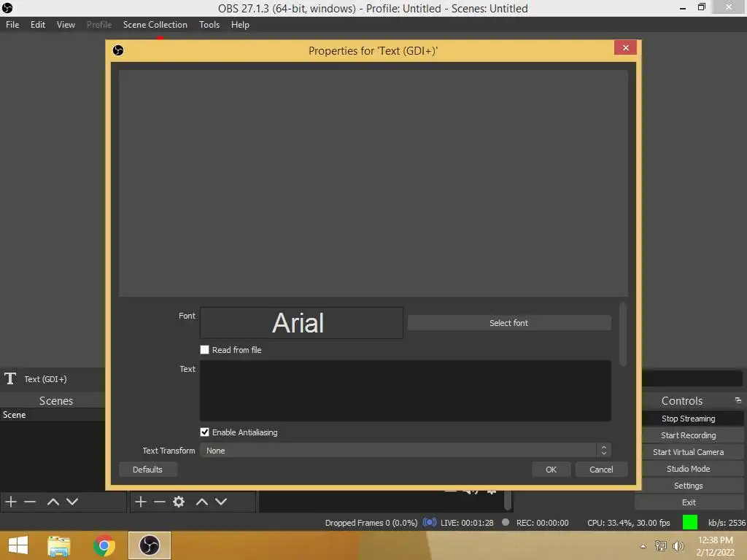Click the recording status dot icon
Image resolution: width=747 pixels, height=560 pixels.
506,522
